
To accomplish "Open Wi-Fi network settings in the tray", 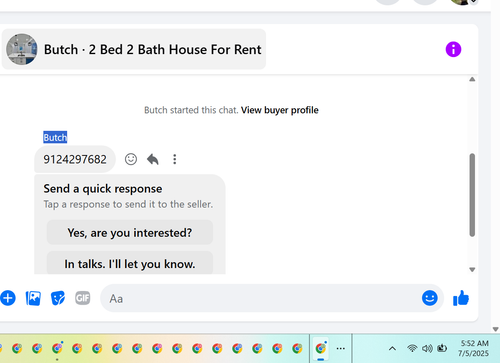I will point(412,349).
